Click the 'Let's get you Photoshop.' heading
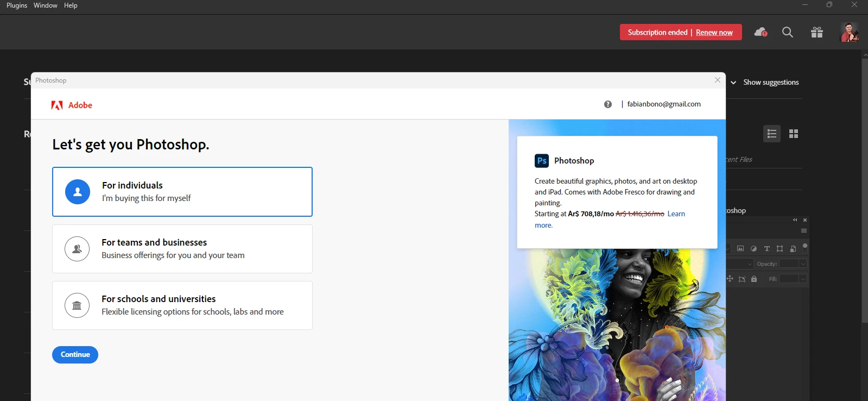Screen dimensions: 868x401 [131, 145]
